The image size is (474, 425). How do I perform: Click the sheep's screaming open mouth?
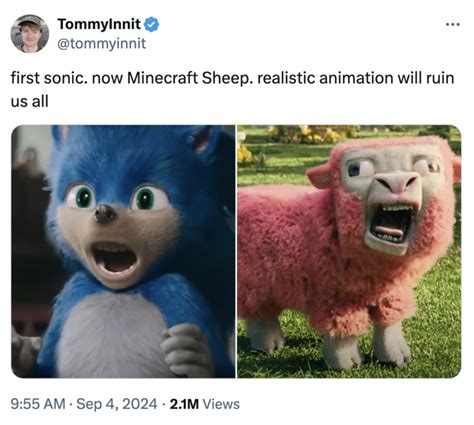[x=392, y=223]
